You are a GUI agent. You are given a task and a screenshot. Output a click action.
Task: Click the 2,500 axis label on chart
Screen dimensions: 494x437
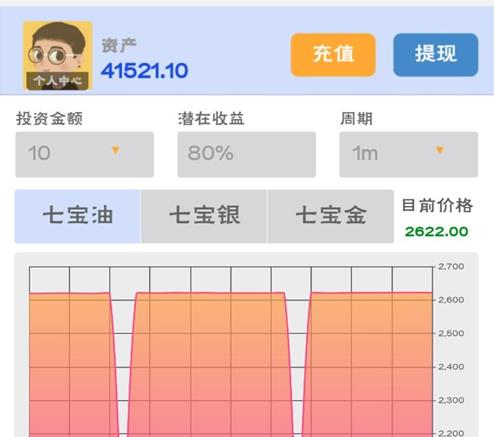pos(451,333)
